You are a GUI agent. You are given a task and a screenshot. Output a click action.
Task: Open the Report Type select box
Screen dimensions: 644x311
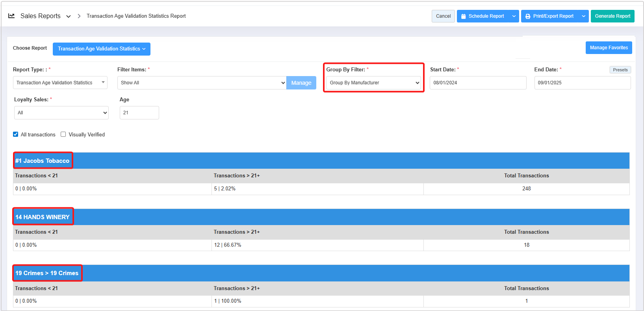(60, 83)
